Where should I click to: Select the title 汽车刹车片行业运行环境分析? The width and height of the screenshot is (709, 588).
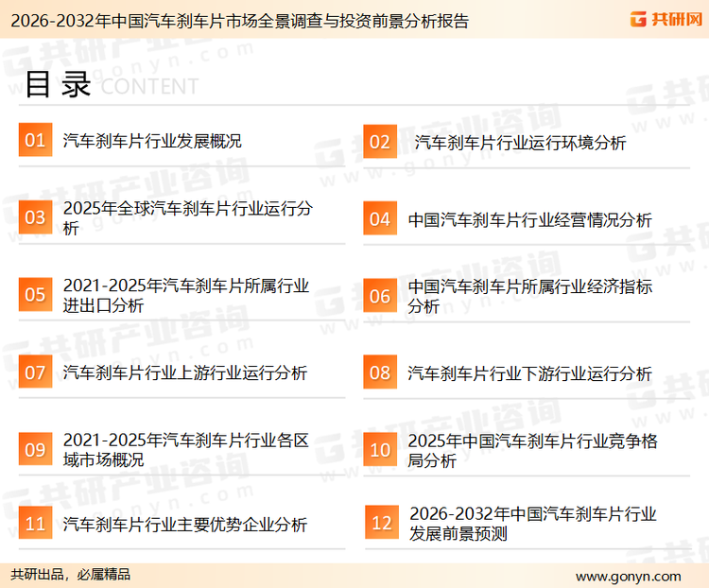521,143
